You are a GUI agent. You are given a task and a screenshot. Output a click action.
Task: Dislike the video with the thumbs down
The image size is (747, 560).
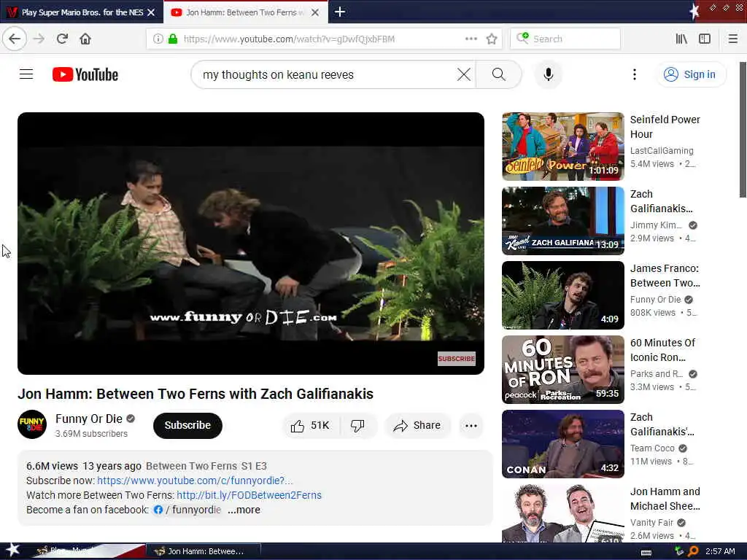tap(357, 425)
